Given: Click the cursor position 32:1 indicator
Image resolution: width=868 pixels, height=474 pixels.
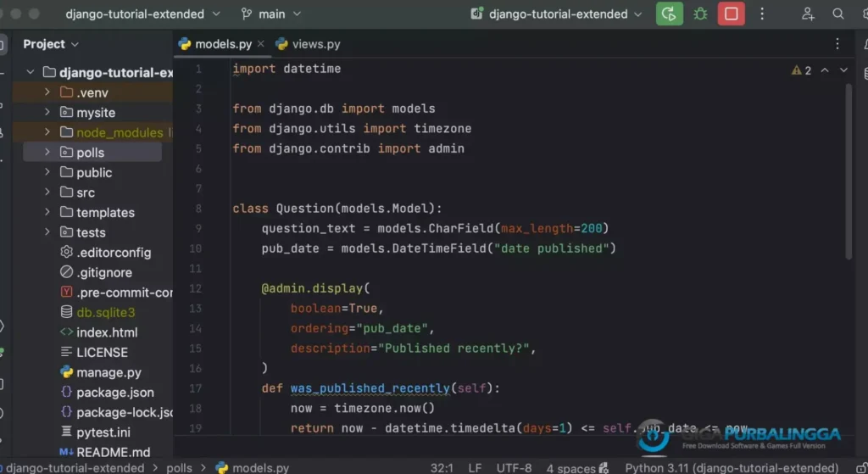Looking at the screenshot, I should tap(442, 468).
